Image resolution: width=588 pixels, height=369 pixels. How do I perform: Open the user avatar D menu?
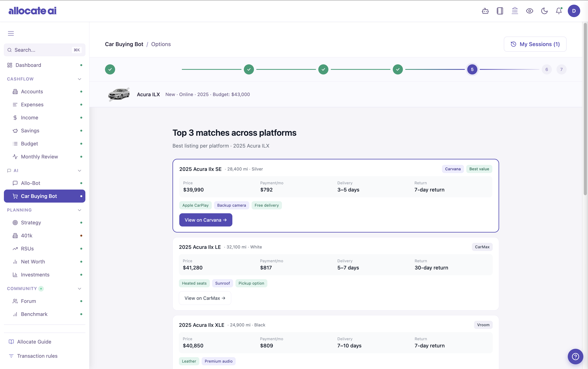[x=574, y=11]
